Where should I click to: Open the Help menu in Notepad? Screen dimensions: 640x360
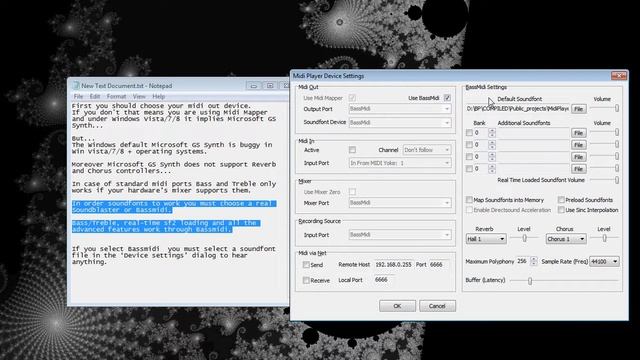pyautogui.click(x=158, y=97)
